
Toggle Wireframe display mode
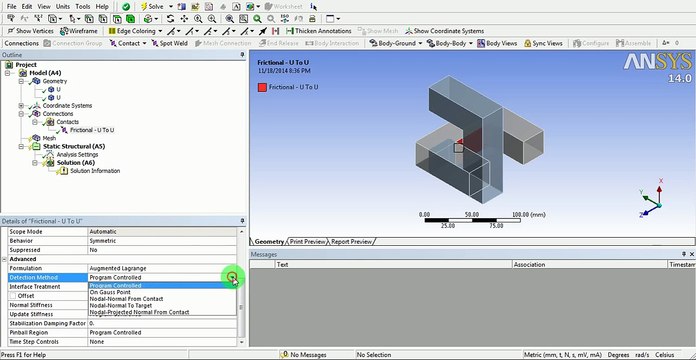coord(79,31)
